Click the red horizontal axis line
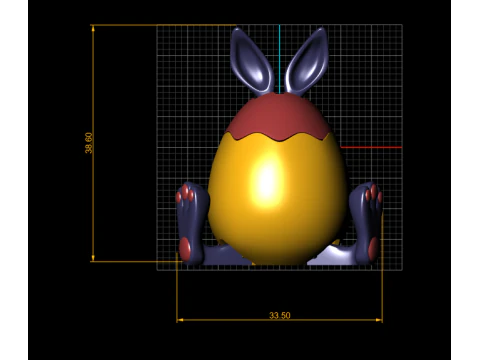Image resolution: width=480 pixels, height=360 pixels. (371, 147)
